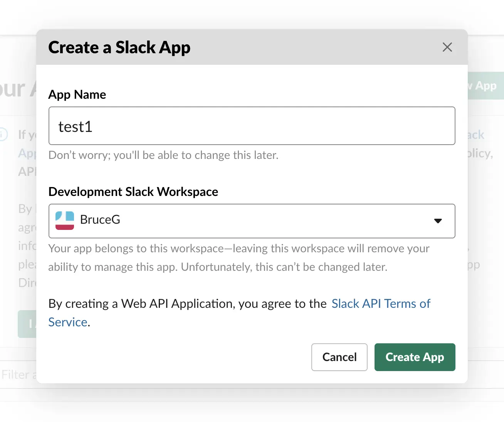Click the App Name text field

252,126
